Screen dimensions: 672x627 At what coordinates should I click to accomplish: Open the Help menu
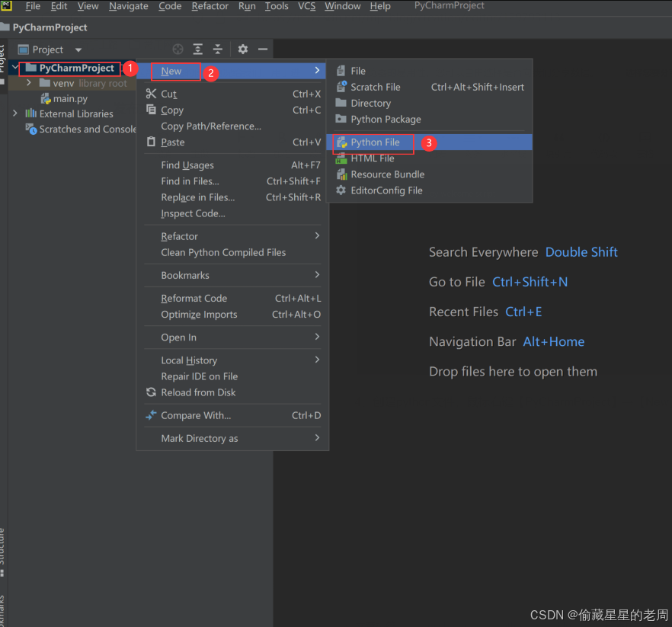pyautogui.click(x=380, y=6)
